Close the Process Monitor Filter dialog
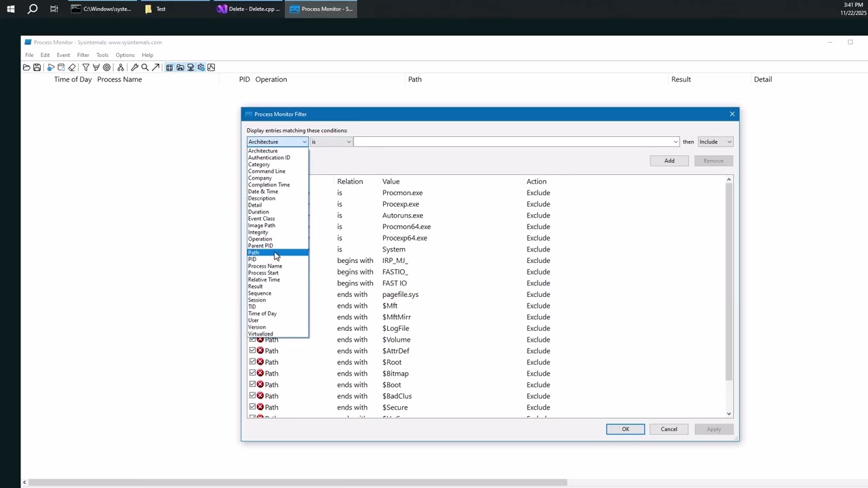This screenshot has width=868, height=488. click(732, 114)
